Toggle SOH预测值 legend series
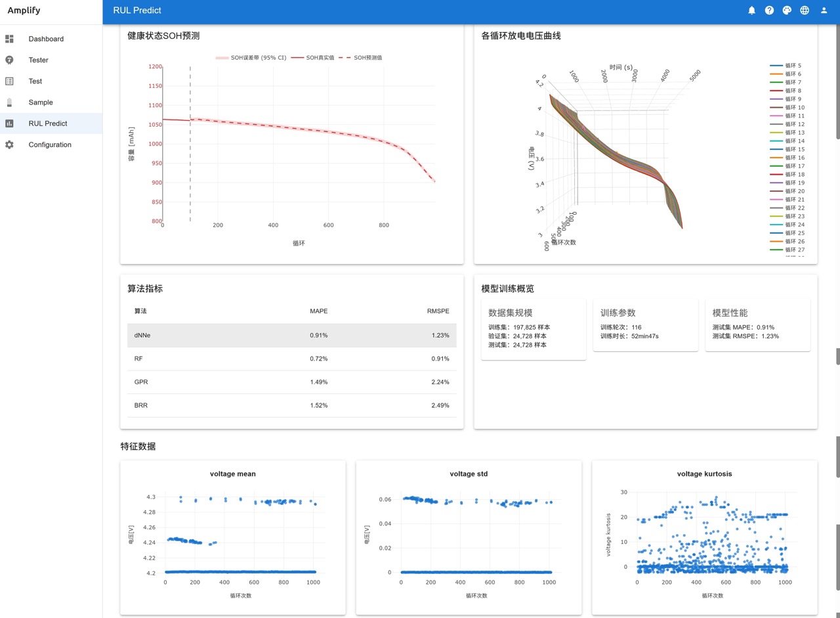The image size is (840, 618). 360,58
